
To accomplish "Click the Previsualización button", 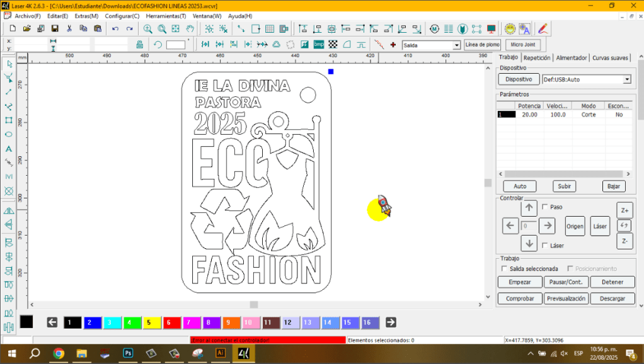I will pyautogui.click(x=566, y=299).
